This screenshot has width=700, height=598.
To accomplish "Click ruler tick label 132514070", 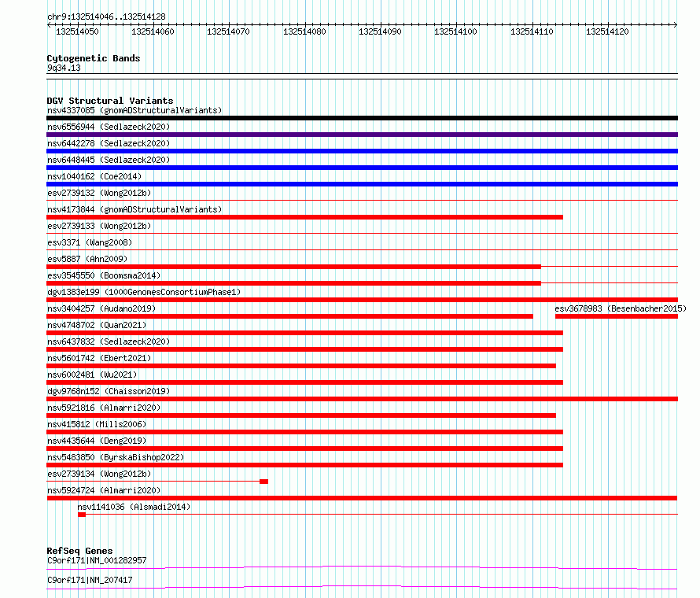I will (228, 31).
